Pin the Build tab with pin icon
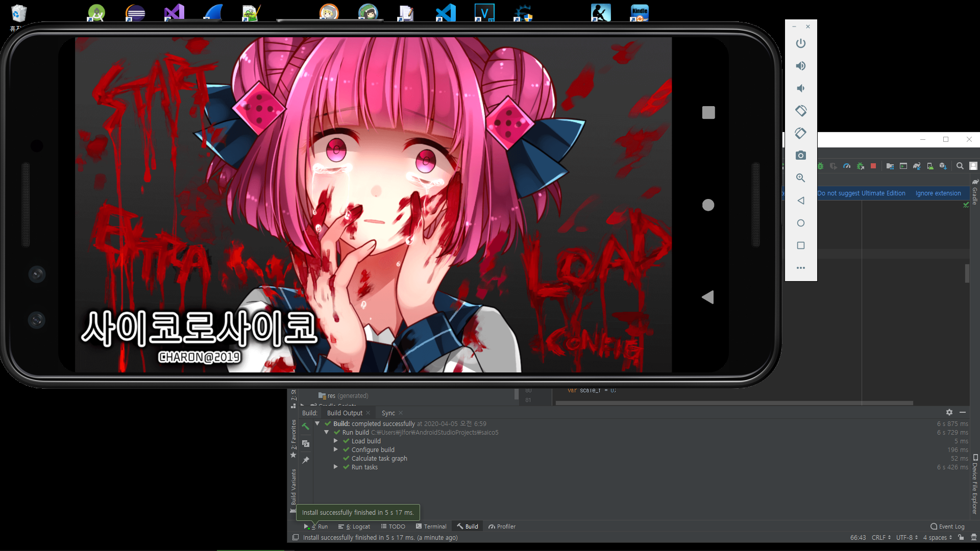The width and height of the screenshot is (980, 551). click(x=306, y=460)
